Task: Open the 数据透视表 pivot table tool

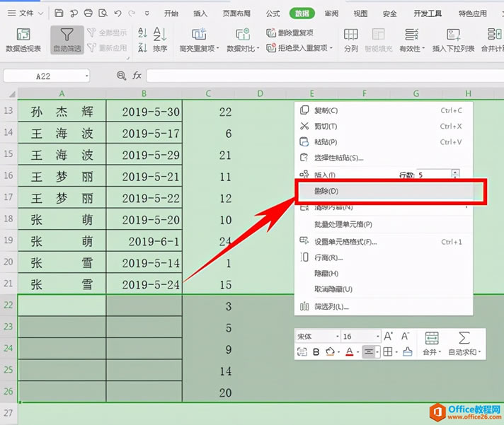Action: (23, 40)
